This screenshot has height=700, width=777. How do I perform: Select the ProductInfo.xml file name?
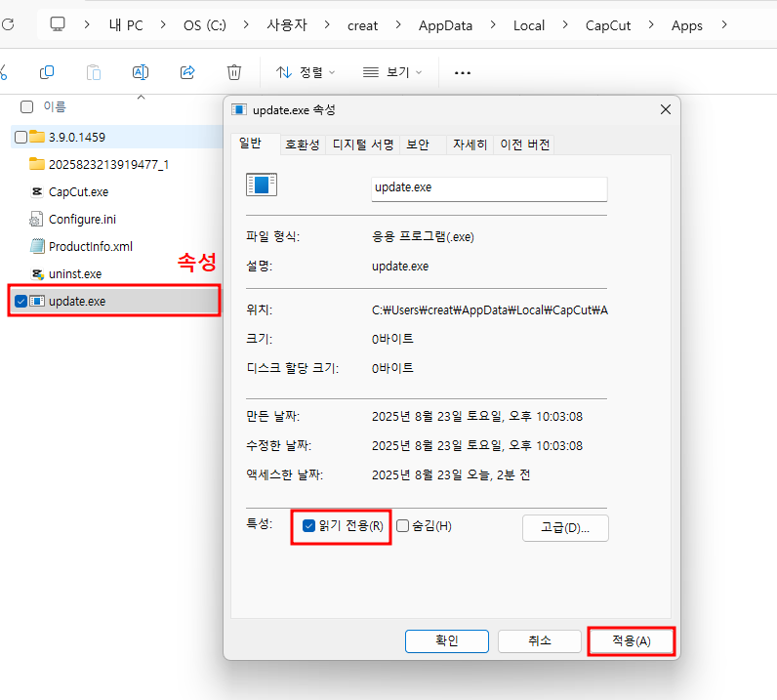91,246
